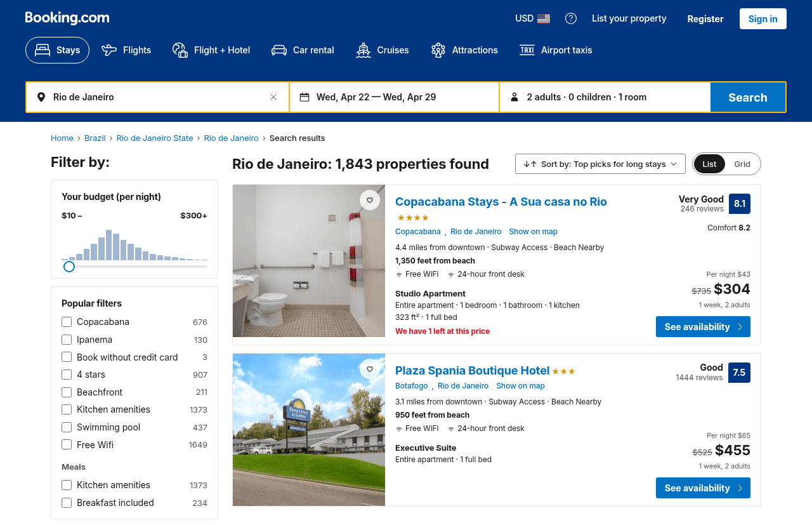Click the 8.1 rating badge for Copacabana Stays
The width and height of the screenshot is (812, 525).
[x=740, y=204]
